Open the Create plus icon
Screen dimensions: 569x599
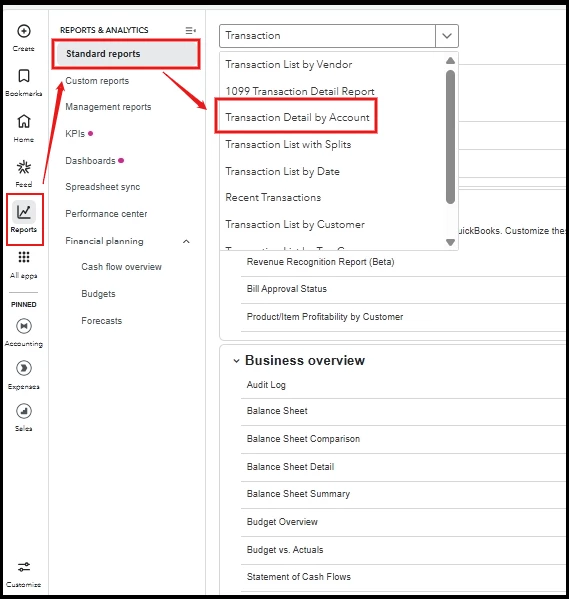pos(24,31)
